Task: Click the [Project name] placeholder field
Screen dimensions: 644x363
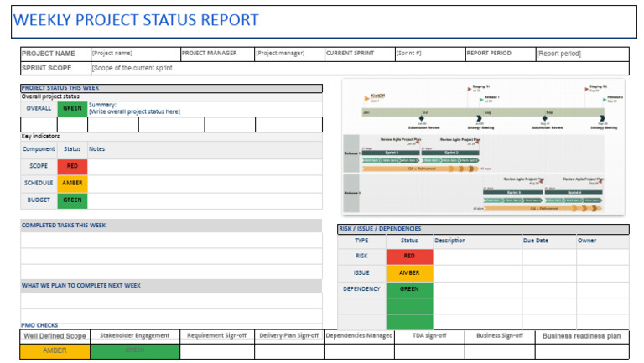Action: (x=134, y=54)
